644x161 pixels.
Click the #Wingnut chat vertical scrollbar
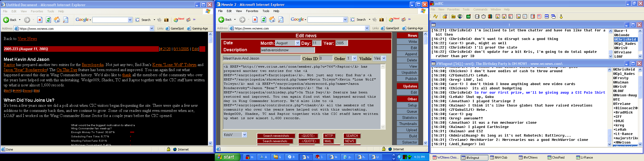click(x=609, y=107)
